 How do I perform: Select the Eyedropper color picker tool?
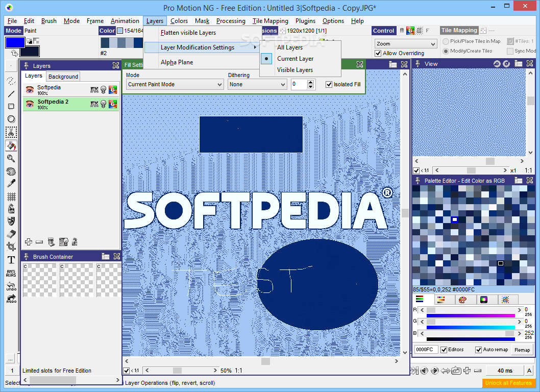pos(11,184)
